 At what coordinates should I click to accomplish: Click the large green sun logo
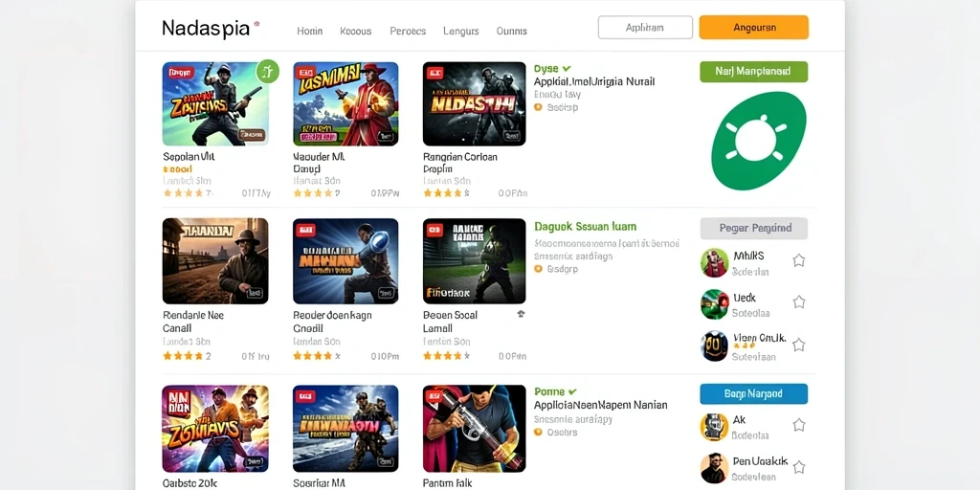(758, 141)
